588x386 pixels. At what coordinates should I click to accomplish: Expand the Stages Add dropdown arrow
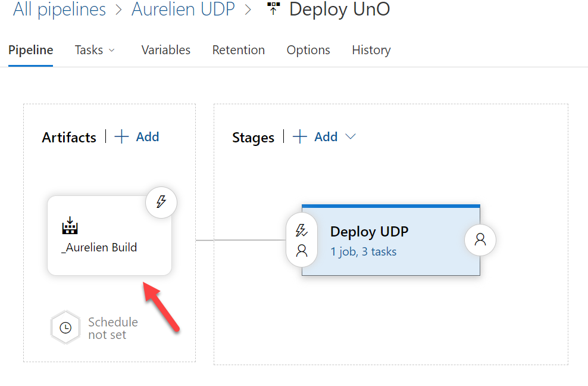pos(351,137)
